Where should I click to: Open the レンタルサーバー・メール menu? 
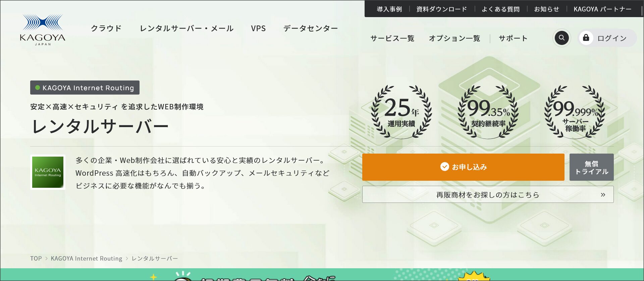coord(186,29)
